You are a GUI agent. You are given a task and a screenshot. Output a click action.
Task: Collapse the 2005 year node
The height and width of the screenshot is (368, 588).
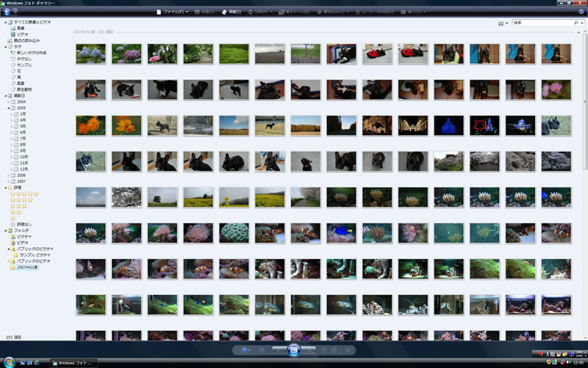tap(8, 107)
